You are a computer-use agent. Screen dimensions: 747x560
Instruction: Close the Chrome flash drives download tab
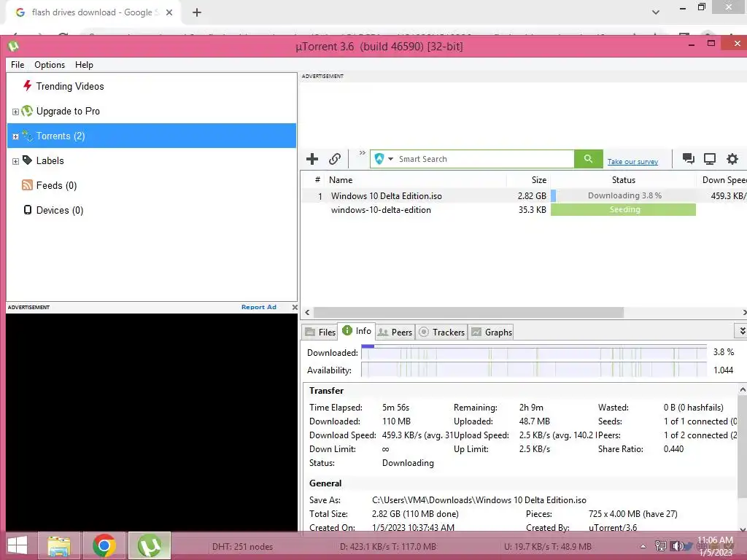169,13
